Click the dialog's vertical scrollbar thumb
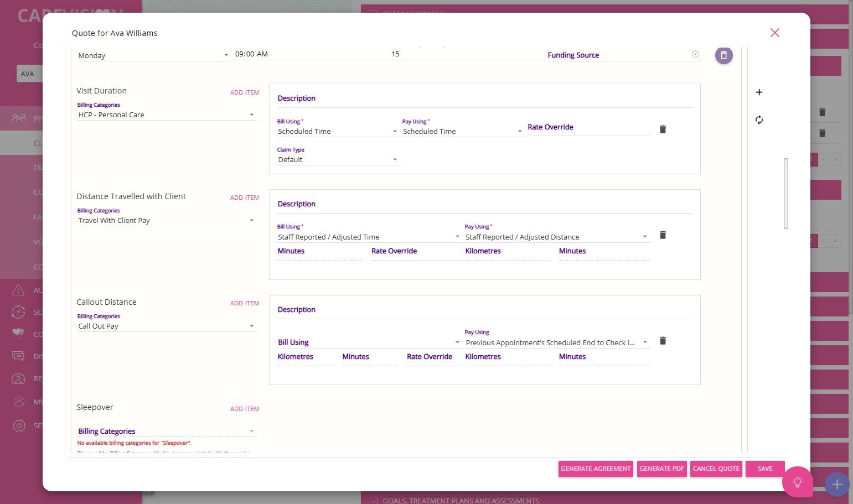853x504 pixels. (x=785, y=194)
